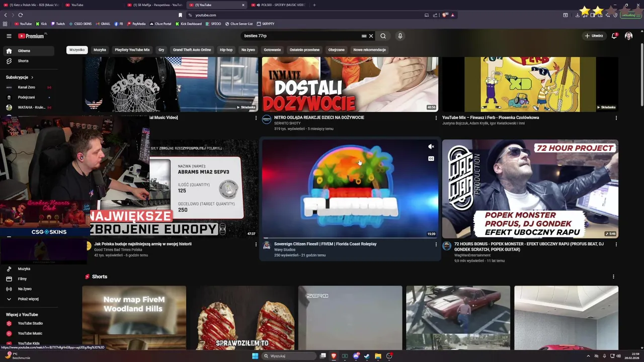Image resolution: width=644 pixels, height=362 pixels.
Task: Open the YouTube hamburger guide menu
Action: pos(9,36)
